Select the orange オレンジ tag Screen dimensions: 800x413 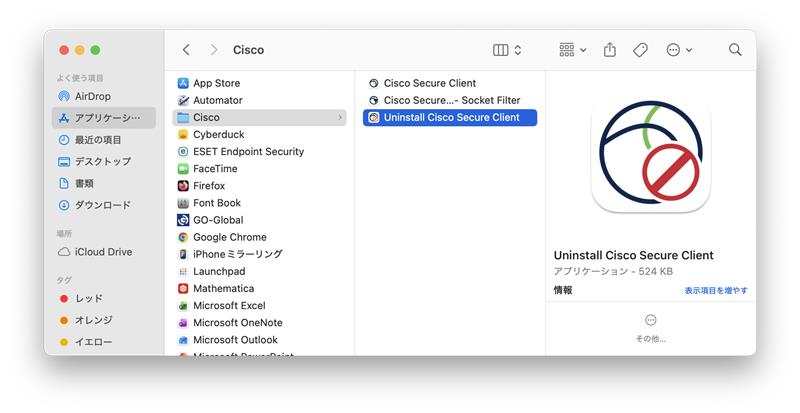coord(93,320)
